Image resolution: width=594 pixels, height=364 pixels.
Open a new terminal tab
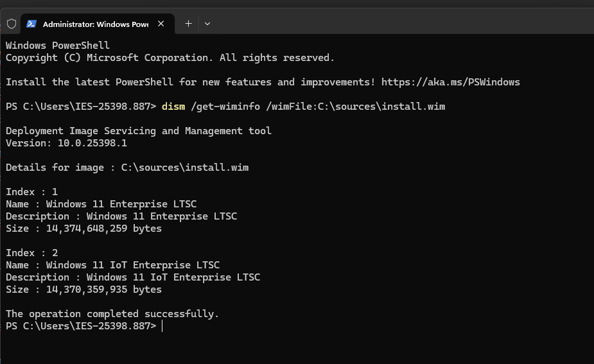click(188, 24)
